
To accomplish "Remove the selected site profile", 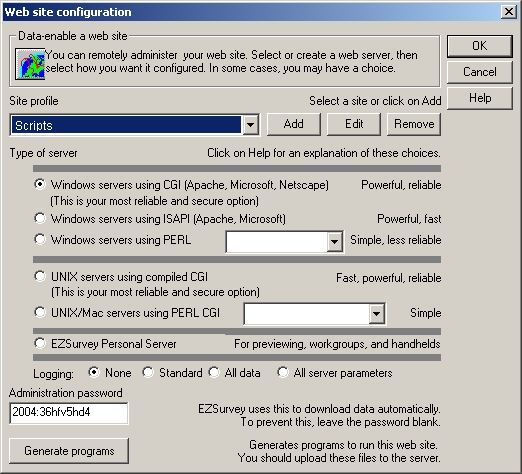I will pos(414,124).
